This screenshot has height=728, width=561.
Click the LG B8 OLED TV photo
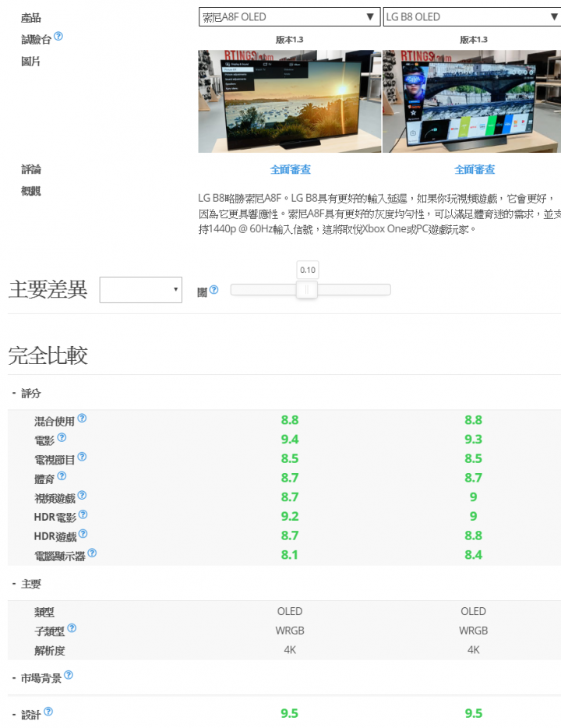click(x=472, y=101)
